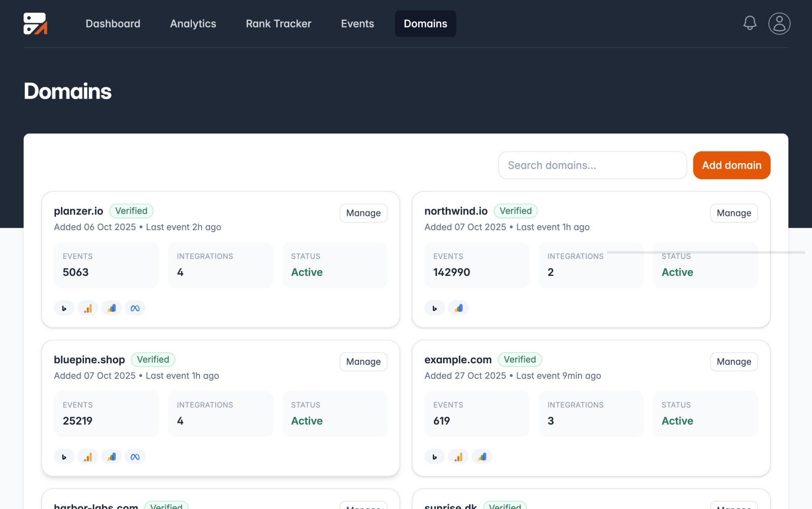This screenshot has height=509, width=812.
Task: Click the app logo in the header
Action: tap(36, 23)
